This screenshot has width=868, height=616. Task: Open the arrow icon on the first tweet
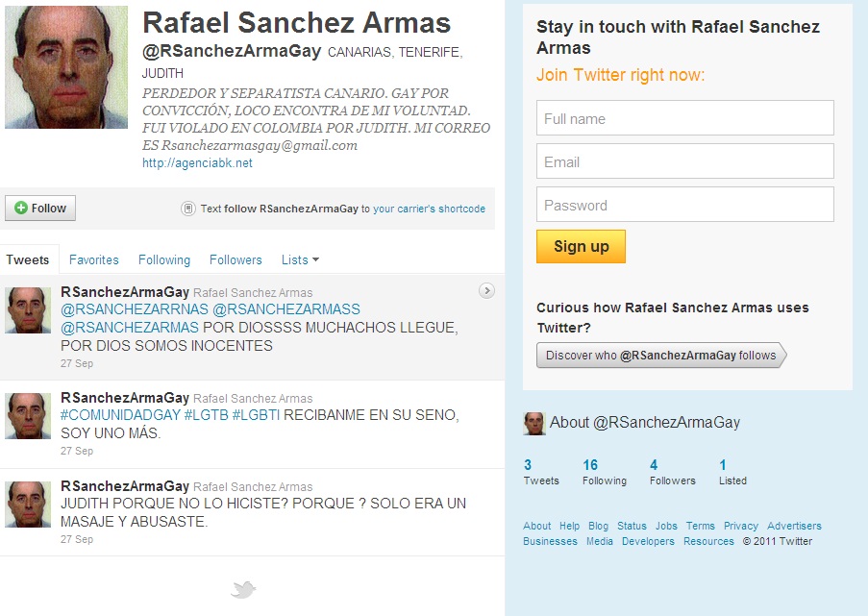[486, 290]
